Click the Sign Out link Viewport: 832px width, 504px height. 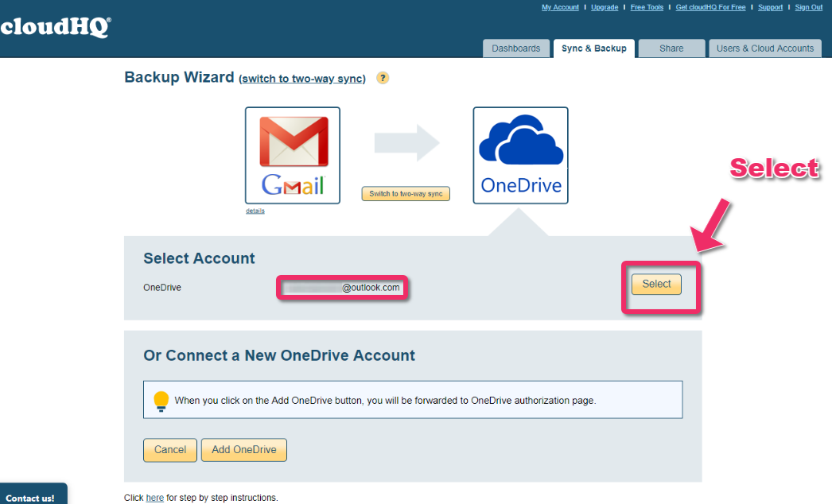(809, 7)
